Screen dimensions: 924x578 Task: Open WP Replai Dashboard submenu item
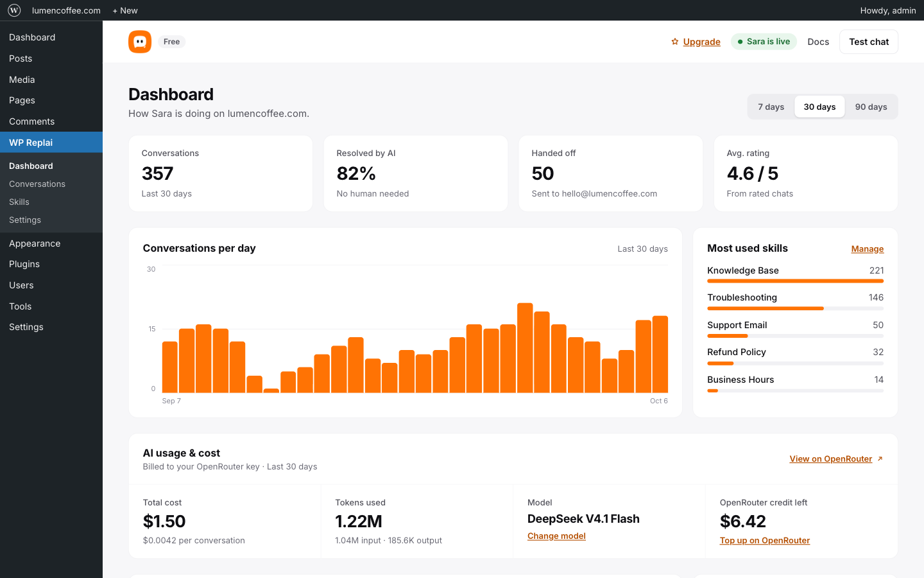[51, 166]
